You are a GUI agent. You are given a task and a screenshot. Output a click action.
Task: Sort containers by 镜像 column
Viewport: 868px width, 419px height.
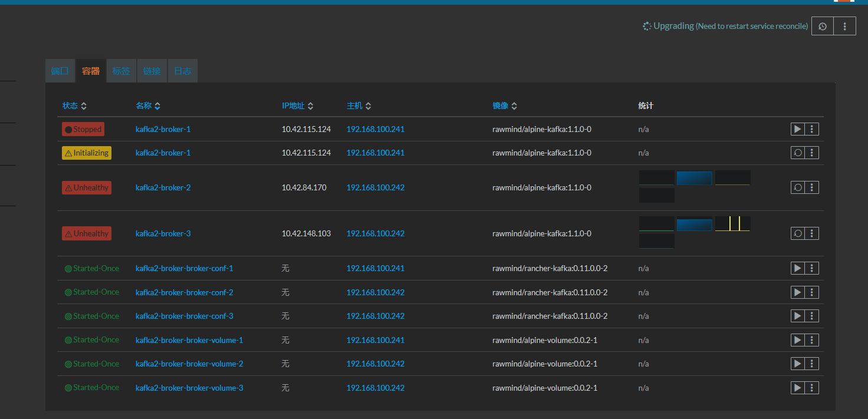pos(505,105)
